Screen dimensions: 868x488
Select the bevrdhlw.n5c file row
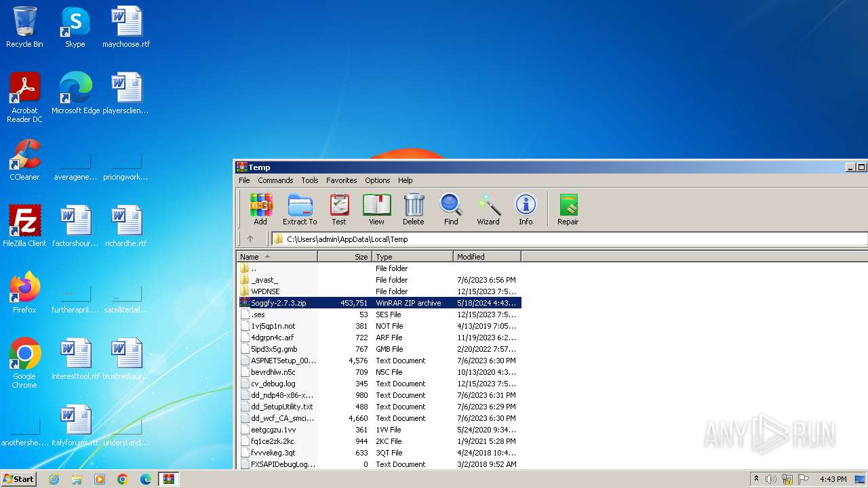point(379,372)
